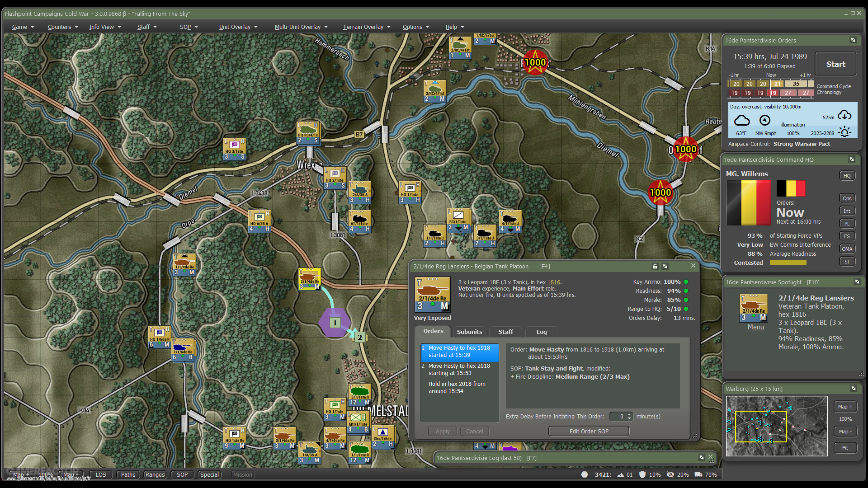Click the Edit Order SOP button

(589, 431)
